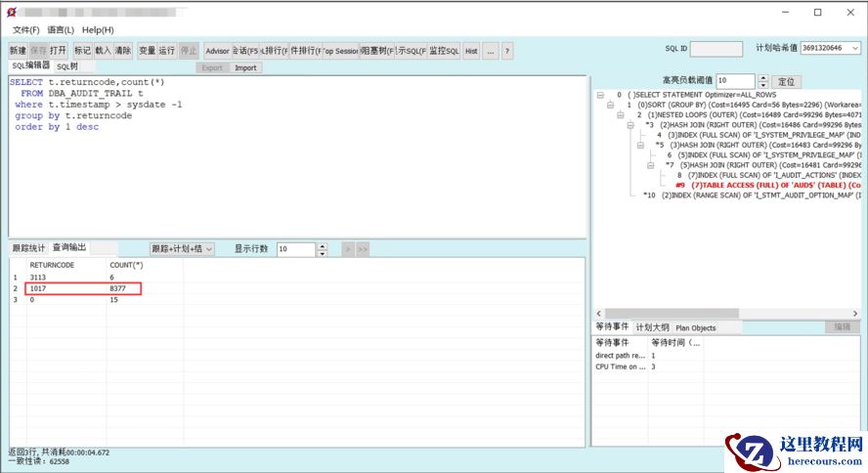Collapse the SORT (GROUP BY) plan node
The width and height of the screenshot is (868, 473).
click(610, 105)
